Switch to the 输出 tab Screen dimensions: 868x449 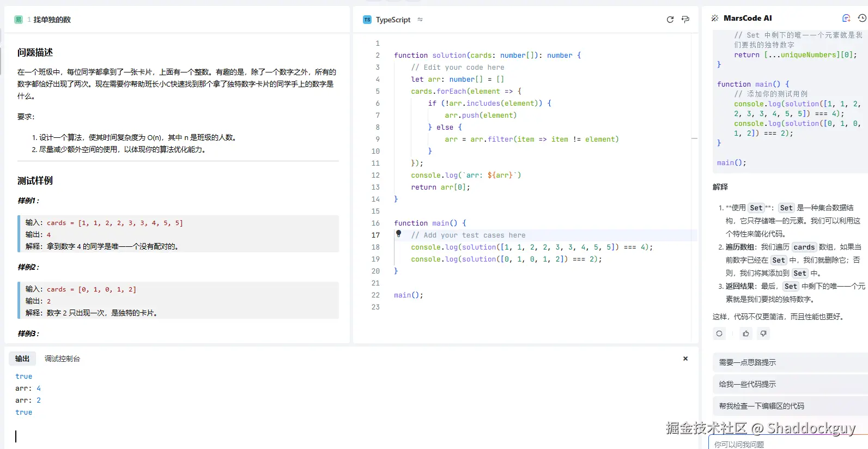[22, 359]
